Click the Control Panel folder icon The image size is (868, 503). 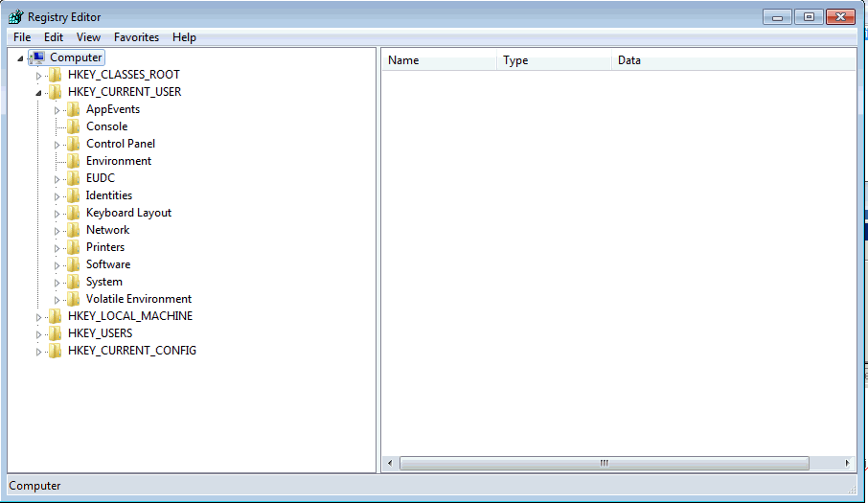73,144
